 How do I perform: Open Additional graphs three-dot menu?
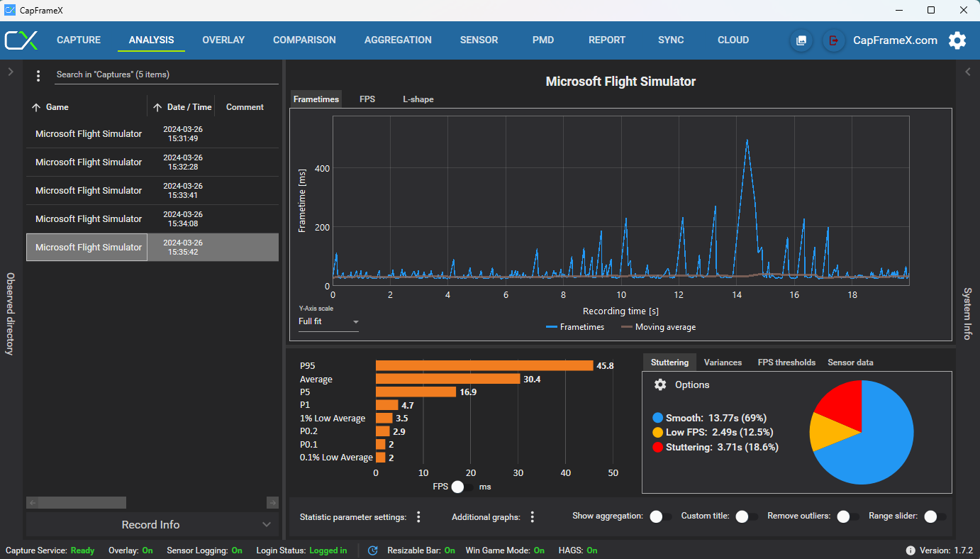pyautogui.click(x=532, y=517)
